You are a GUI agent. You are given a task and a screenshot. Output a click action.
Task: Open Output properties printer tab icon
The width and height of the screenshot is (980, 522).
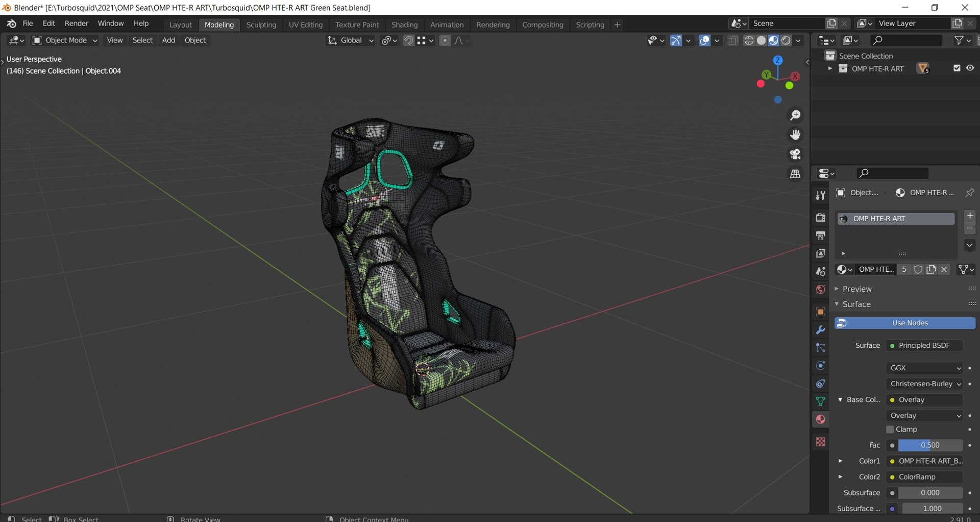coord(820,235)
